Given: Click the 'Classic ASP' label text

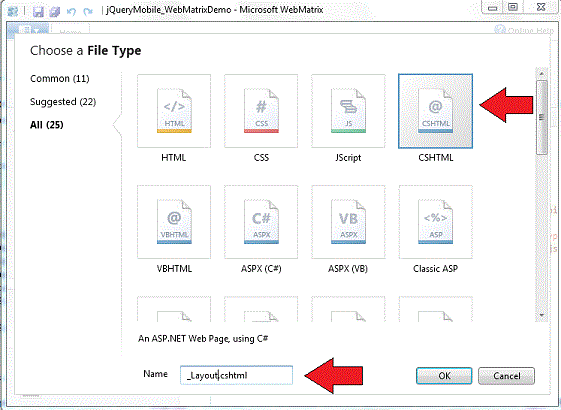Looking at the screenshot, I should click(435, 269).
